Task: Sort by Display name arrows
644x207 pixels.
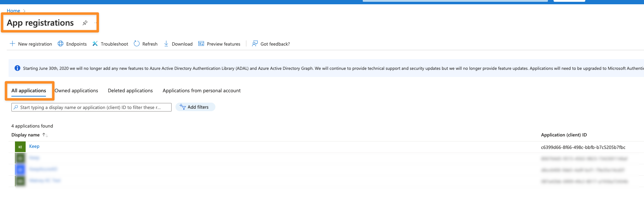Action: tap(45, 135)
